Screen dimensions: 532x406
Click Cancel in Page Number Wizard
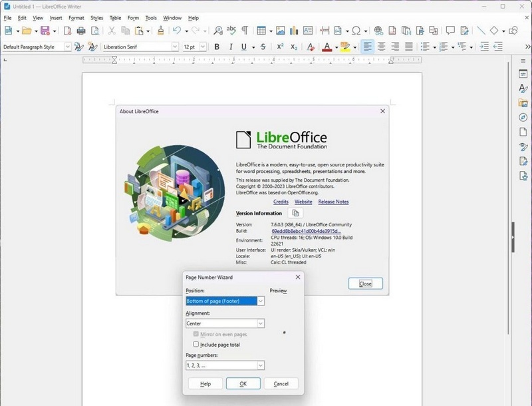click(281, 383)
